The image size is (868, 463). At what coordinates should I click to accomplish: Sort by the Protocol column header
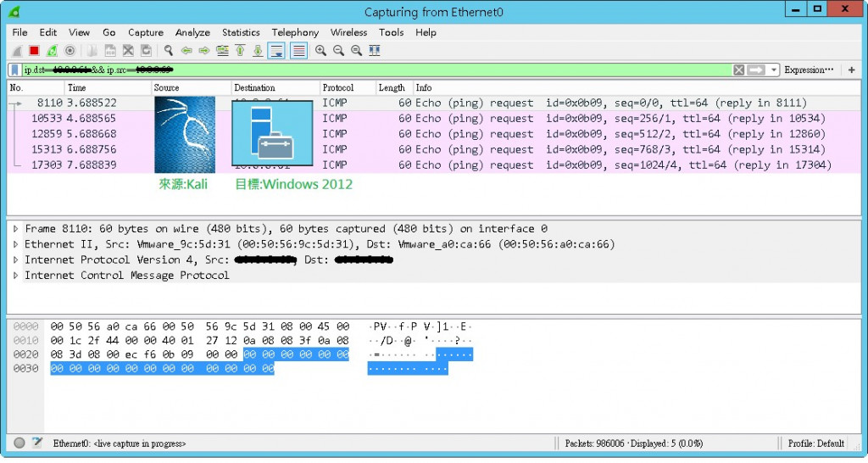347,87
